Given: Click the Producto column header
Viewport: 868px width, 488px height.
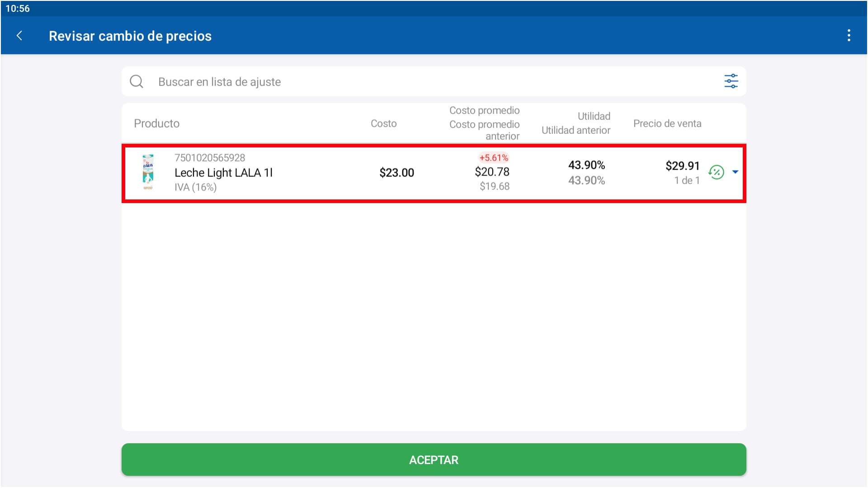Looking at the screenshot, I should pos(156,123).
